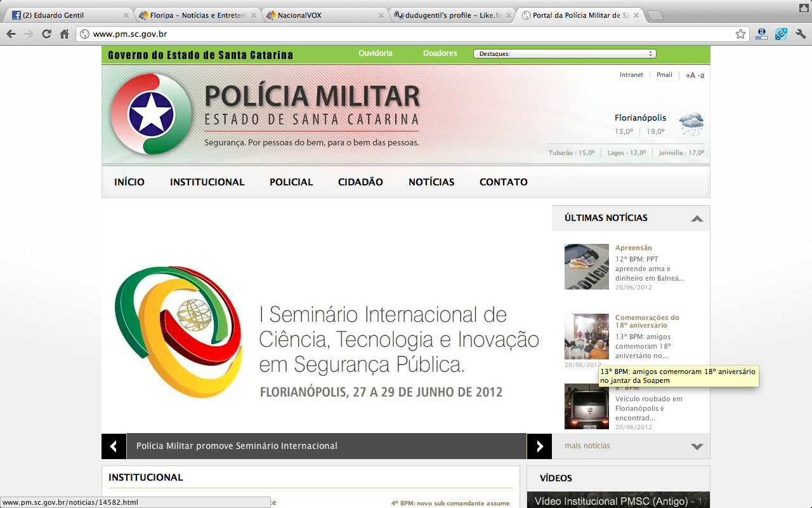This screenshot has width=812, height=508.
Task: Open the wrench settings menu
Action: 801,34
